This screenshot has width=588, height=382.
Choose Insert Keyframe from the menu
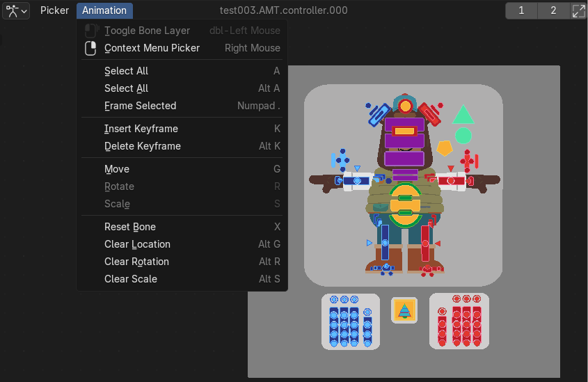141,129
